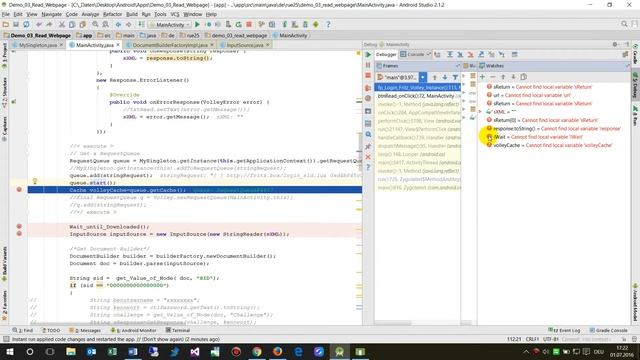Open Excel from the Windows taskbar
The height and width of the screenshot is (360, 640).
(112, 351)
